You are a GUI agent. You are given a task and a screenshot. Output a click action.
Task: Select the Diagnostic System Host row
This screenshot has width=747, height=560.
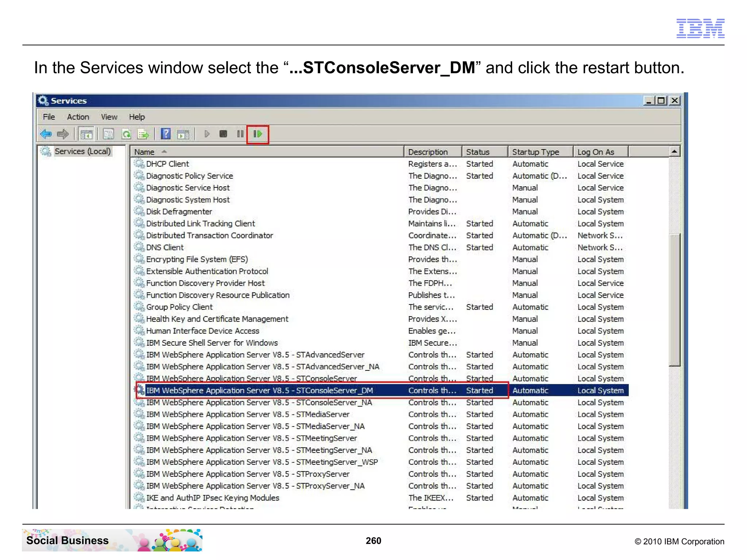point(380,200)
